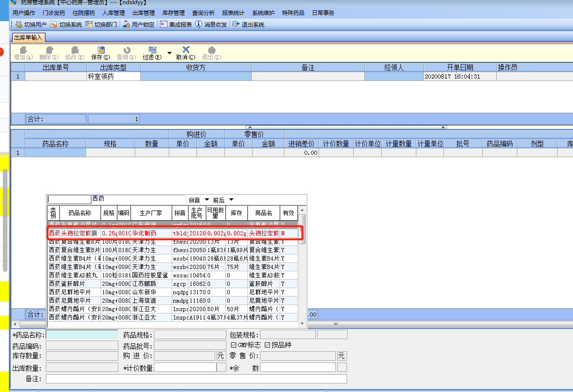Image resolution: width=573 pixels, height=392 pixels.
Task: Click the 切换部门 (switch department) toolbar icon
Action: (x=89, y=24)
